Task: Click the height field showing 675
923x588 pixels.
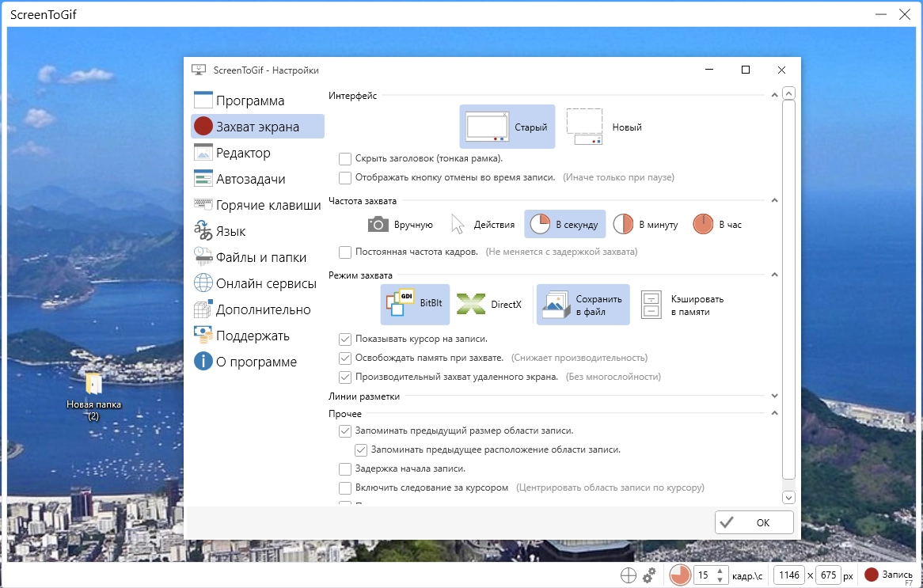Action: click(828, 575)
